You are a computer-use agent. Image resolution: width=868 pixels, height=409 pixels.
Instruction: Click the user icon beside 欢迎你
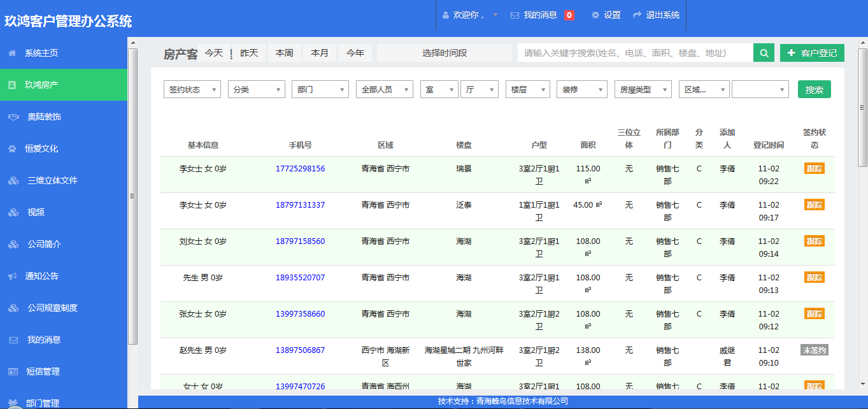point(445,15)
